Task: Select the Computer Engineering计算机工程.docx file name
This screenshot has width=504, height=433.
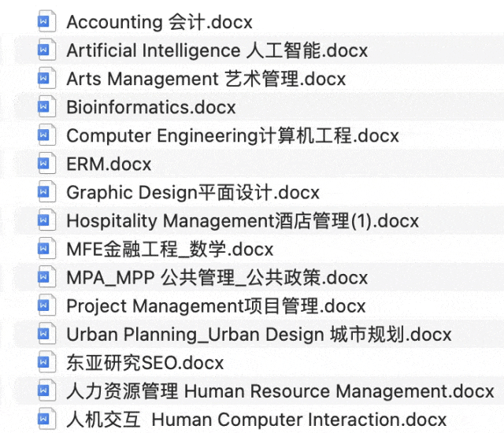Action: (232, 135)
